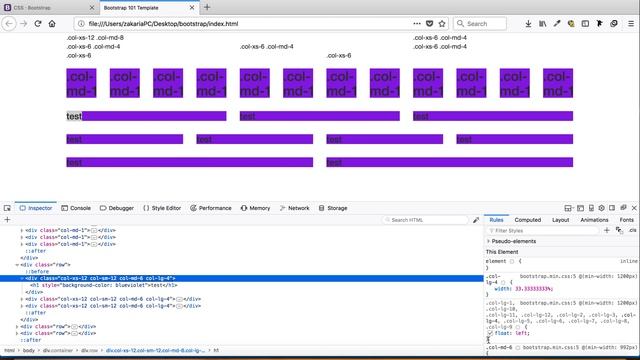Highlight elements matching element selector
The image size is (640, 360).
point(512,261)
